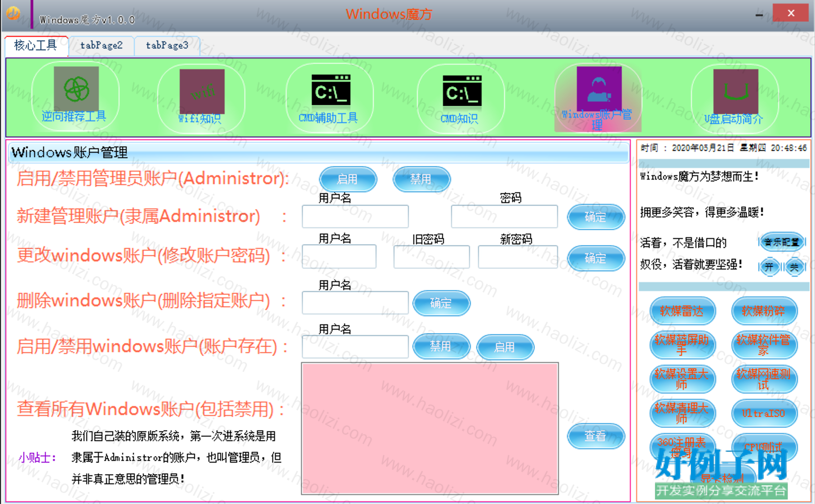Launch 360注册表瘦身

682,447
